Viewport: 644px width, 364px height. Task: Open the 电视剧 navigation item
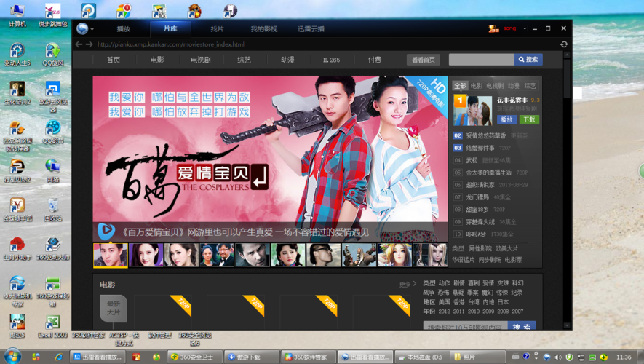pyautogui.click(x=200, y=60)
